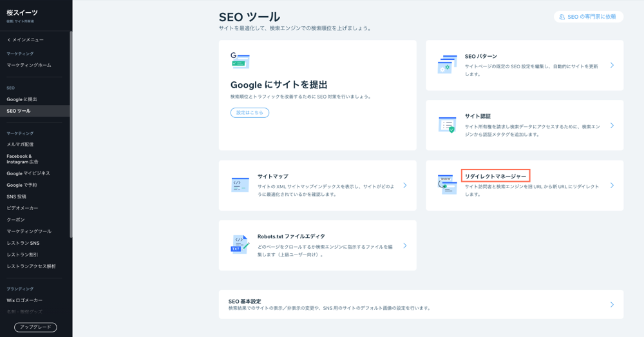Expand SEO パターン with its chevron
Viewport: 644px width, 337px height.
coord(612,65)
